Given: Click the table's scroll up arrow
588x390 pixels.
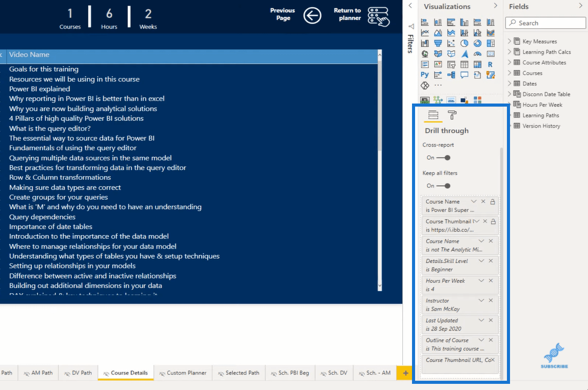Looking at the screenshot, I should coord(380,55).
